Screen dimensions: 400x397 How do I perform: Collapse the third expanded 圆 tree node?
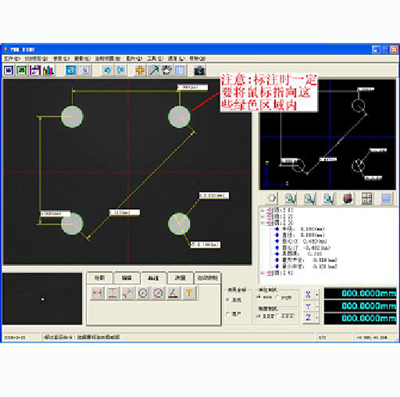point(262,223)
